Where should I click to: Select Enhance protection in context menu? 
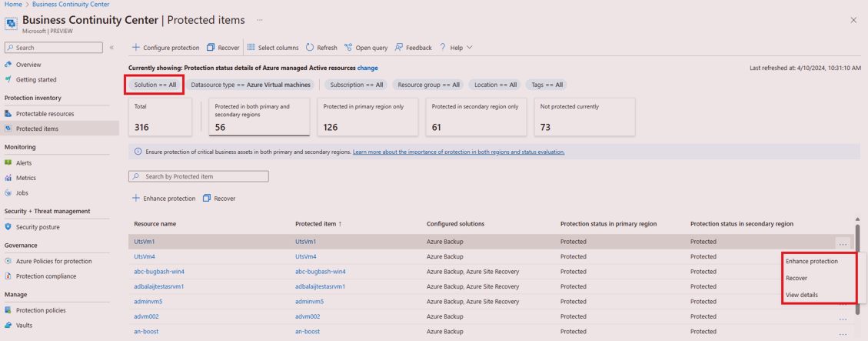click(x=812, y=262)
